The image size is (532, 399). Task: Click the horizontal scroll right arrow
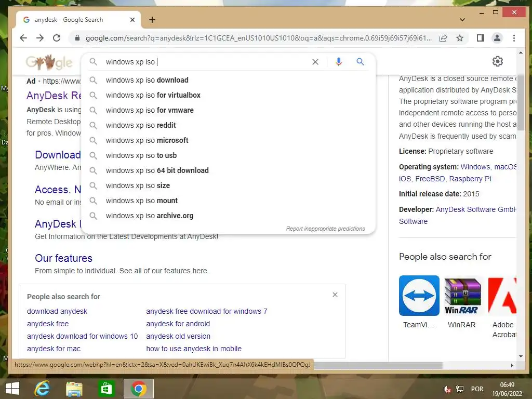click(x=512, y=365)
